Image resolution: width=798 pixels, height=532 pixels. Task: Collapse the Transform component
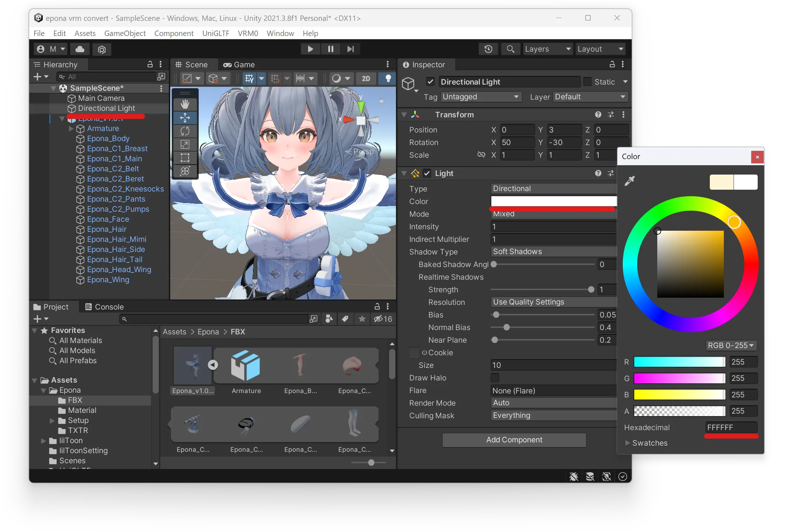pyautogui.click(x=404, y=114)
